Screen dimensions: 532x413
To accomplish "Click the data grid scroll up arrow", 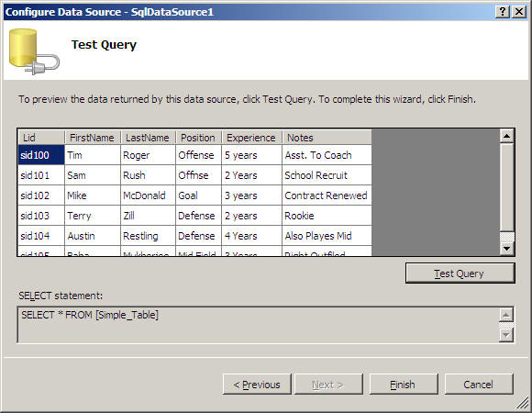I will (x=507, y=137).
